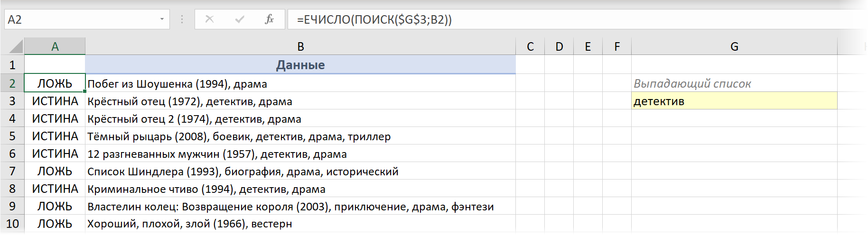Select row 10 header

pos(12,224)
